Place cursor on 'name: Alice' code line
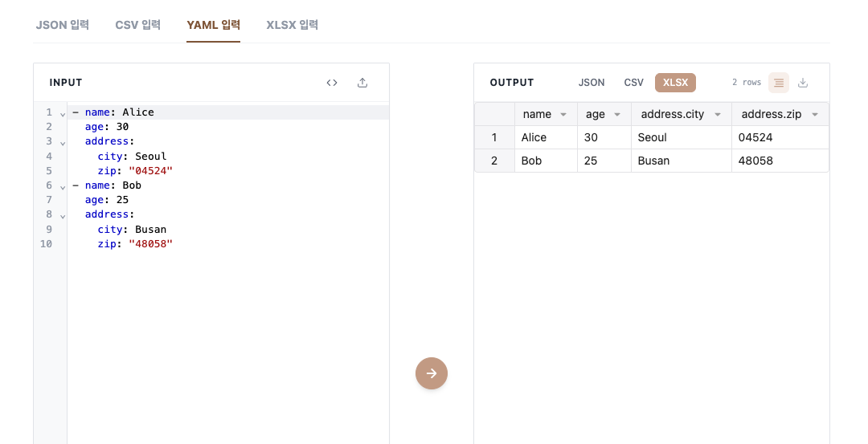 point(228,112)
